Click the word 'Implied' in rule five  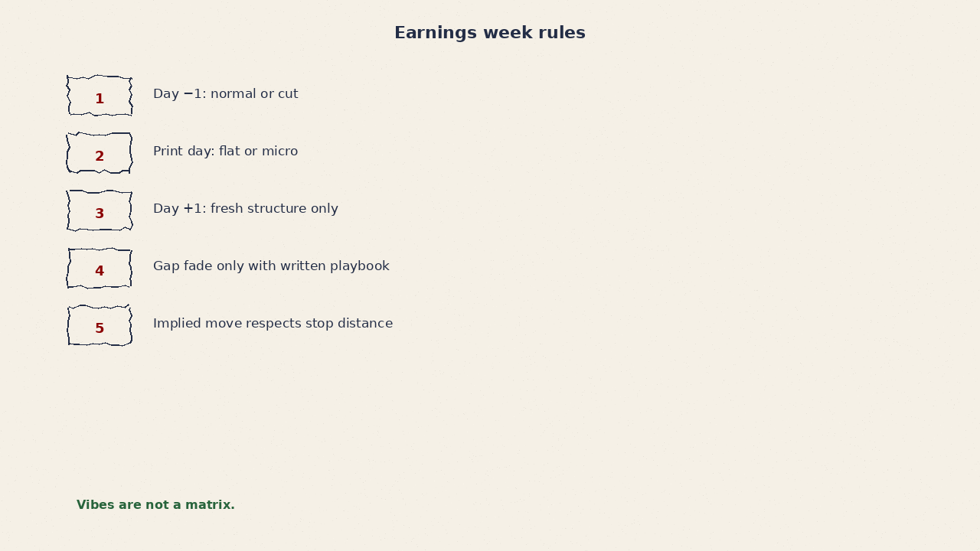click(x=177, y=324)
